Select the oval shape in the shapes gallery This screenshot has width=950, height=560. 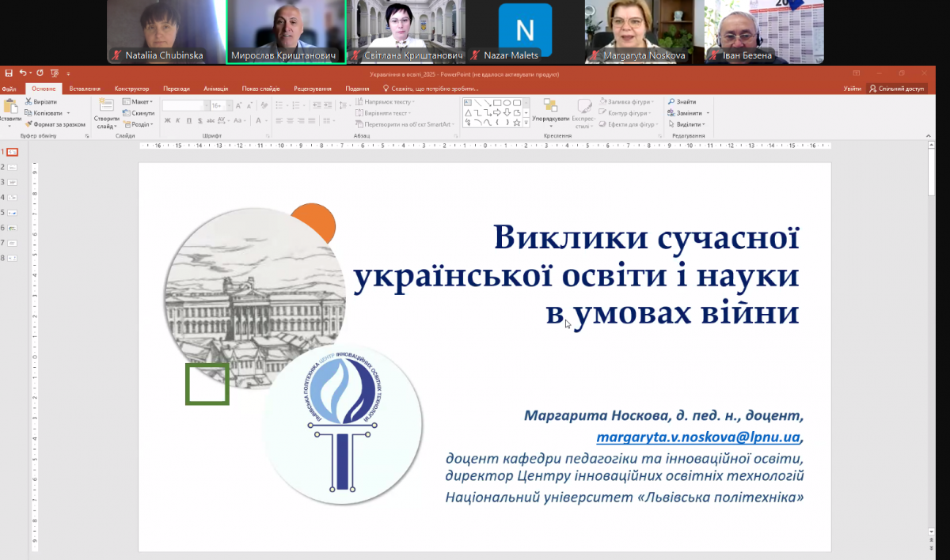coord(507,103)
